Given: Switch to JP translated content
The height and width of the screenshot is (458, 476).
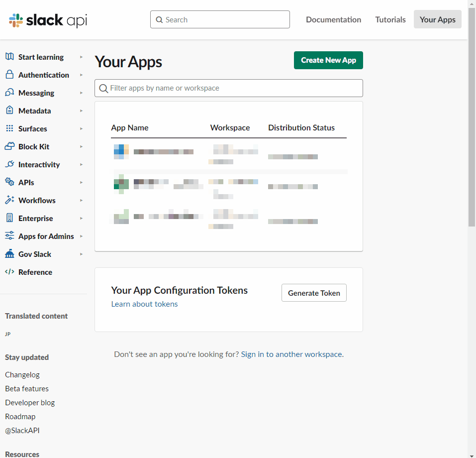Looking at the screenshot, I should click(x=8, y=334).
